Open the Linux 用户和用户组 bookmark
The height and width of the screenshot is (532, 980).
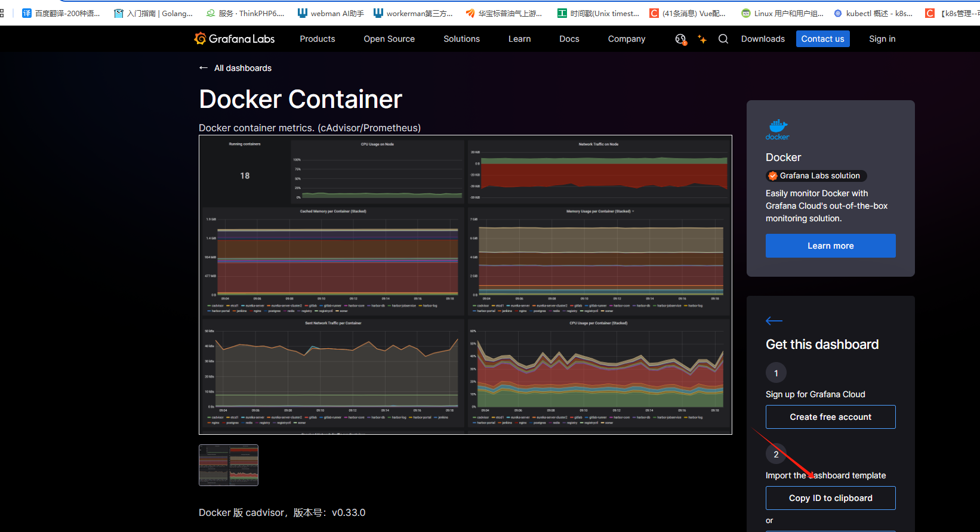pyautogui.click(x=782, y=13)
